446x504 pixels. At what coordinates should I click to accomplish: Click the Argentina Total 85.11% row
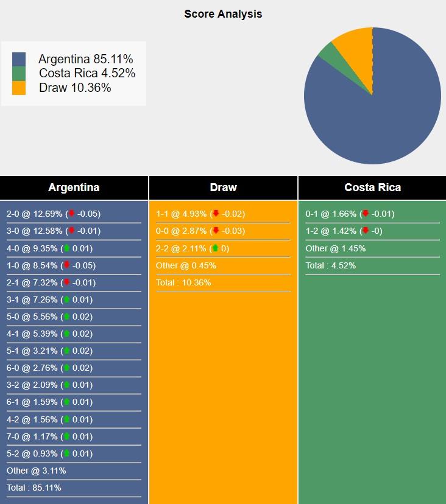click(34, 488)
